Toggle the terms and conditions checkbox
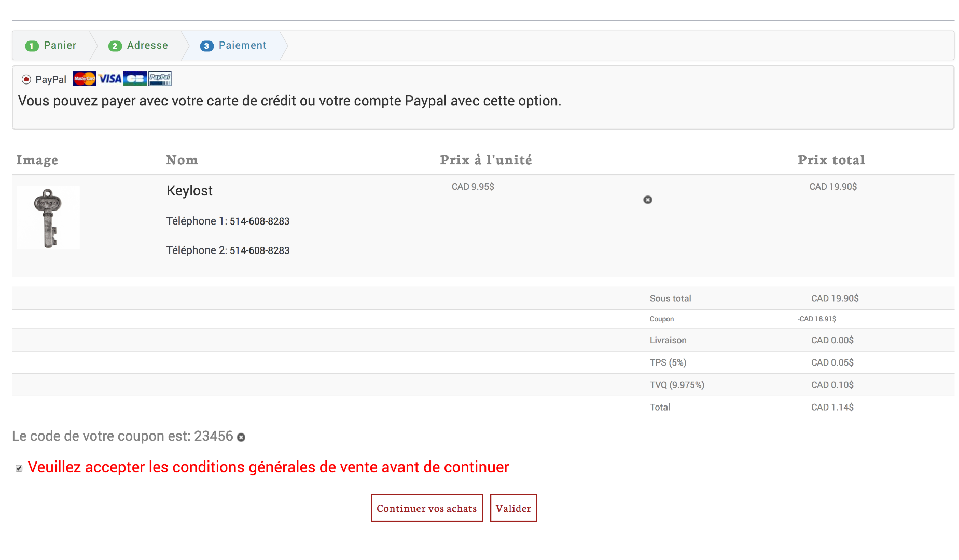Viewport: 959px width, 560px height. click(19, 468)
